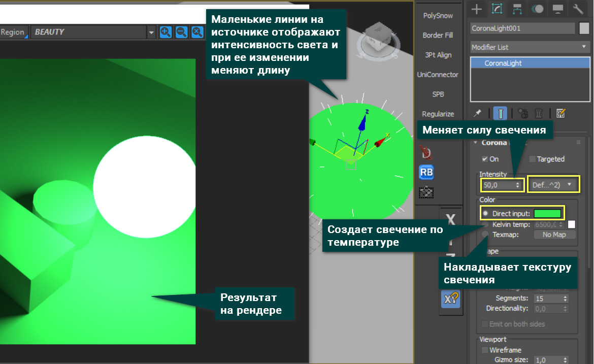Click the No Map texmap button

pos(554,235)
